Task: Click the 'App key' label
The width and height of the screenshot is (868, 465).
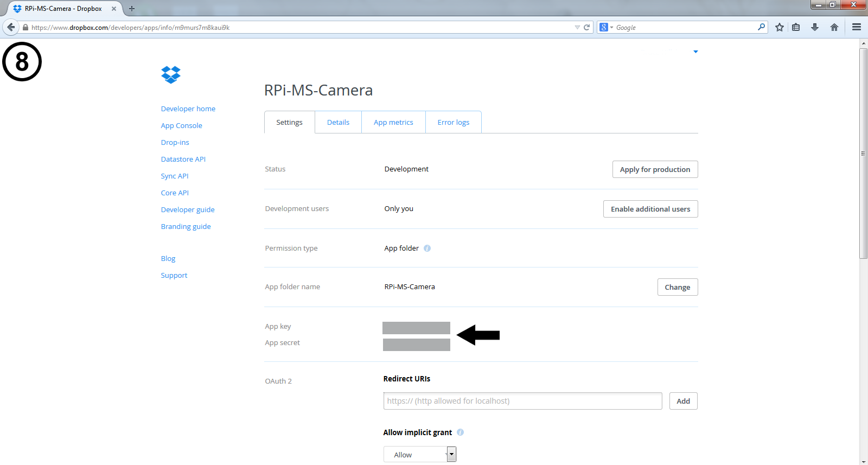Action: (278, 327)
